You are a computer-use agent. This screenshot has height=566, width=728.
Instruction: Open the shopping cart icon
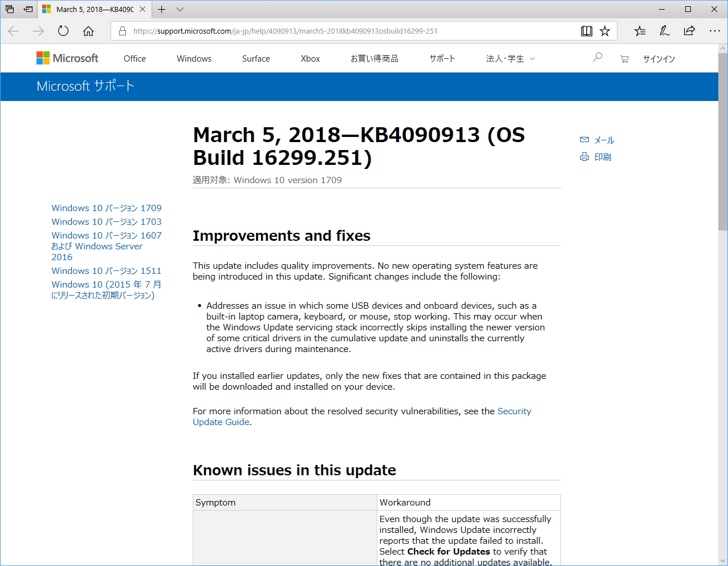pyautogui.click(x=624, y=58)
